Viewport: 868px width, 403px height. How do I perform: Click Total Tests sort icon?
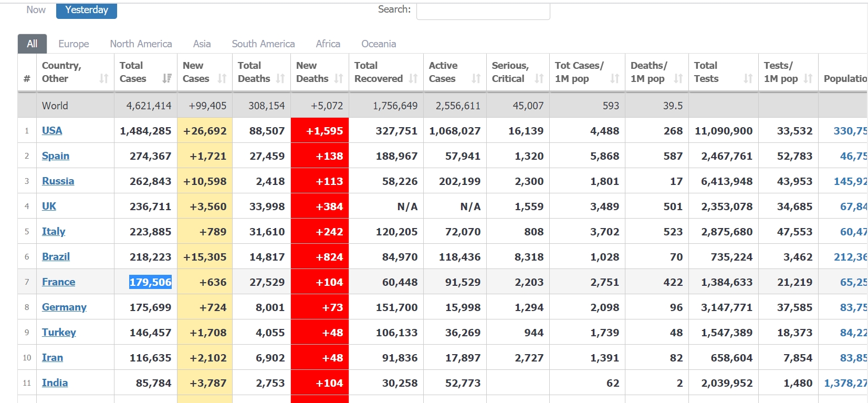tap(748, 78)
